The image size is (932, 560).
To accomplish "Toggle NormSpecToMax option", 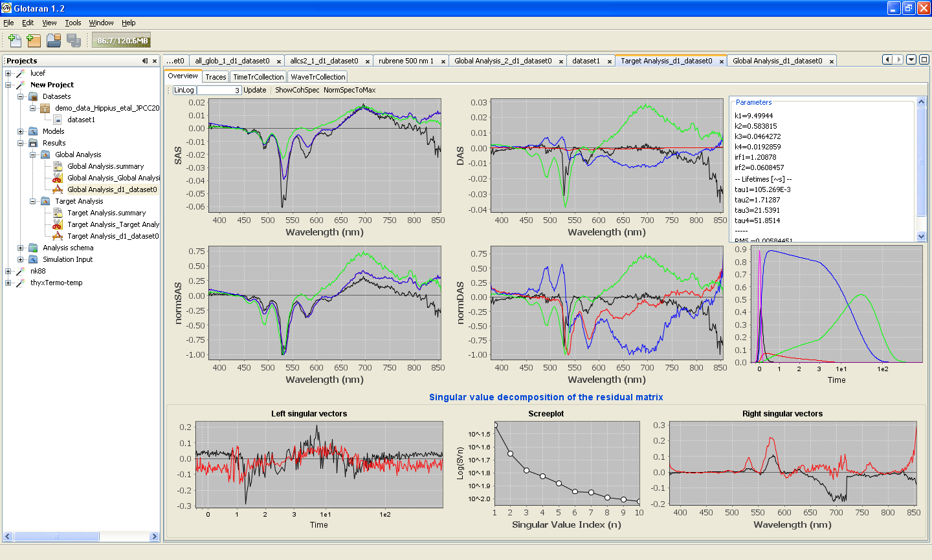I will coord(349,90).
